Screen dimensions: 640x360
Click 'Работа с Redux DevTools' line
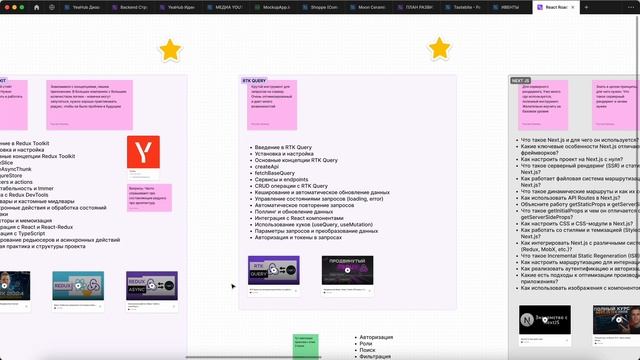click(24, 195)
